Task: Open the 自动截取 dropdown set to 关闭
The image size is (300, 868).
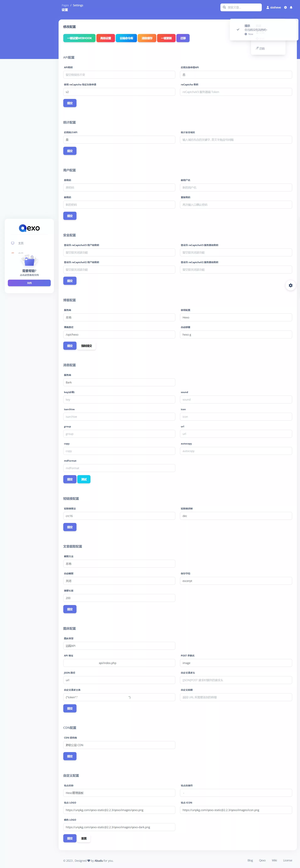Action: click(119, 581)
